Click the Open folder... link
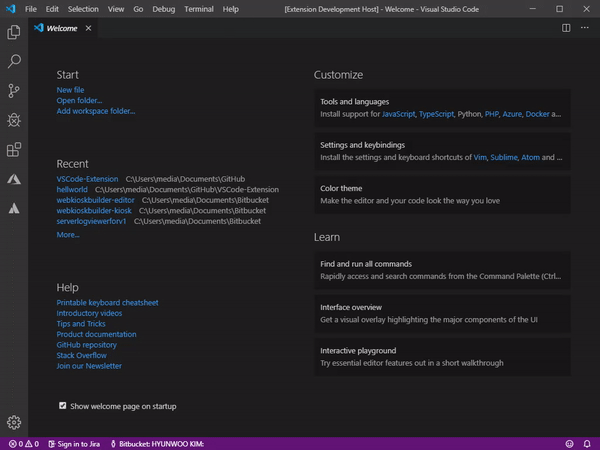This screenshot has width=600, height=450. [x=79, y=101]
